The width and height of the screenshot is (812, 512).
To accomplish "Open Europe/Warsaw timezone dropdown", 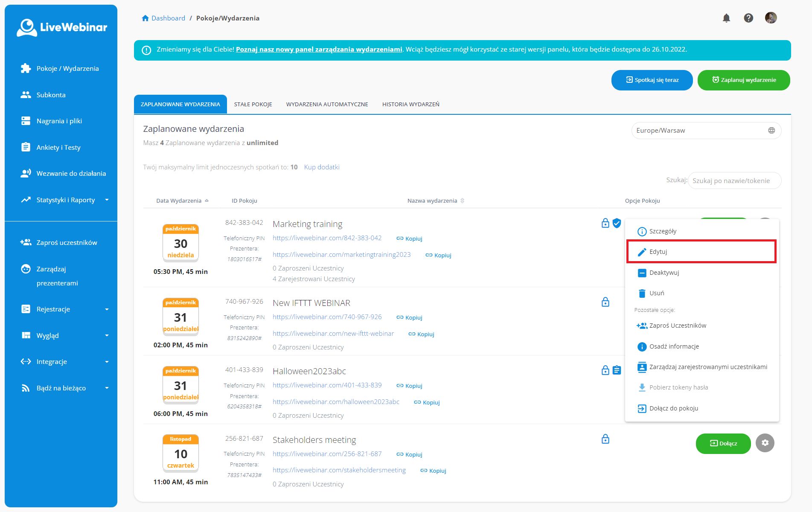I will click(700, 131).
